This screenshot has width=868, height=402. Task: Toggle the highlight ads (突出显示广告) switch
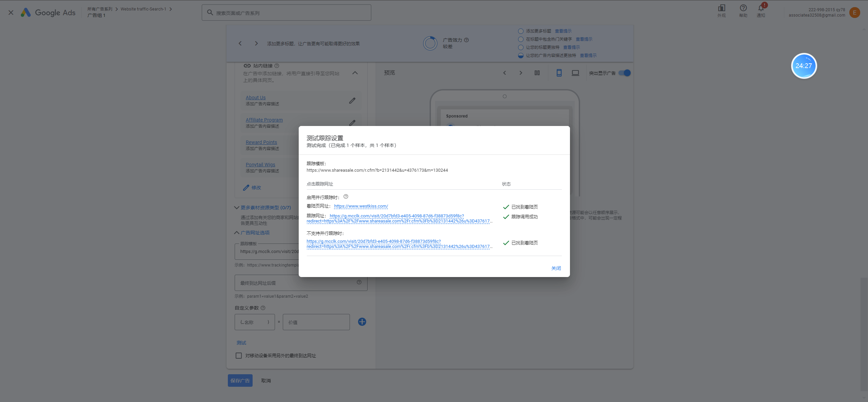click(625, 73)
